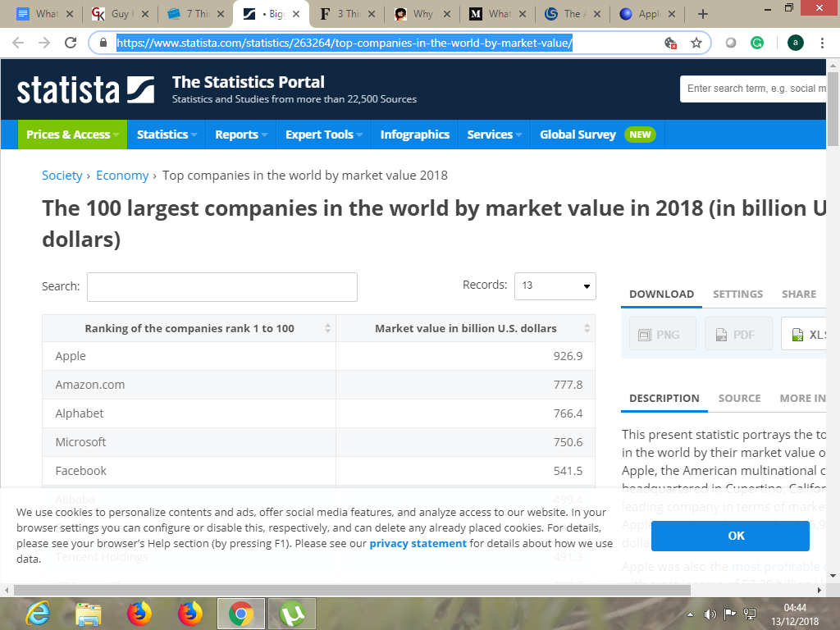This screenshot has height=630, width=840.
Task: Click the grey circular extension icon
Action: [x=731, y=43]
